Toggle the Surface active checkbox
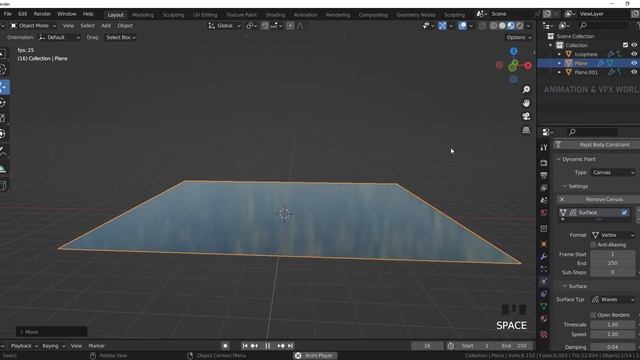Image resolution: width=640 pixels, height=360 pixels. coord(624,212)
